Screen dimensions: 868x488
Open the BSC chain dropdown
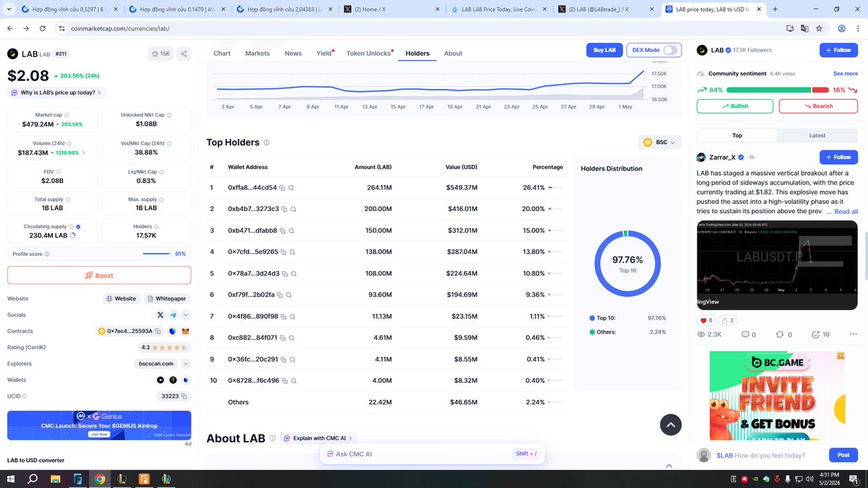(660, 142)
